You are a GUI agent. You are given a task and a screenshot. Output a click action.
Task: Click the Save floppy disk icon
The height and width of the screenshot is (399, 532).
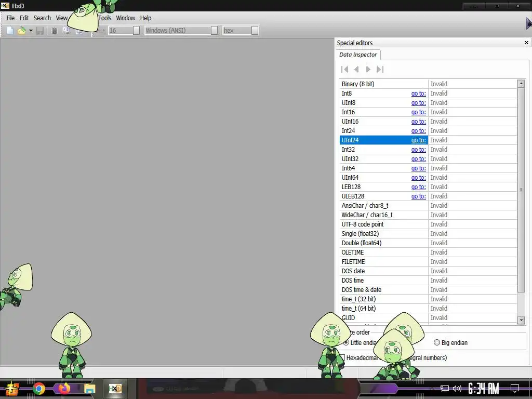point(39,31)
